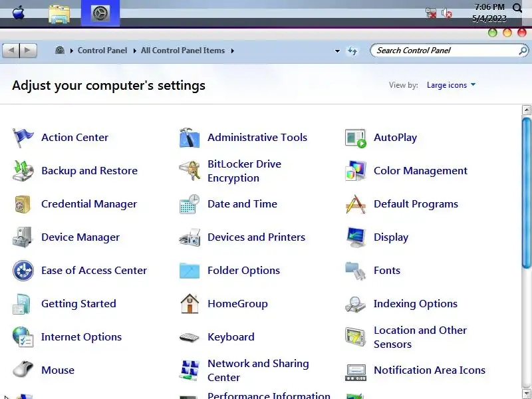The image size is (532, 399).
Task: Open the Internet Options globe icon
Action: coord(23,337)
